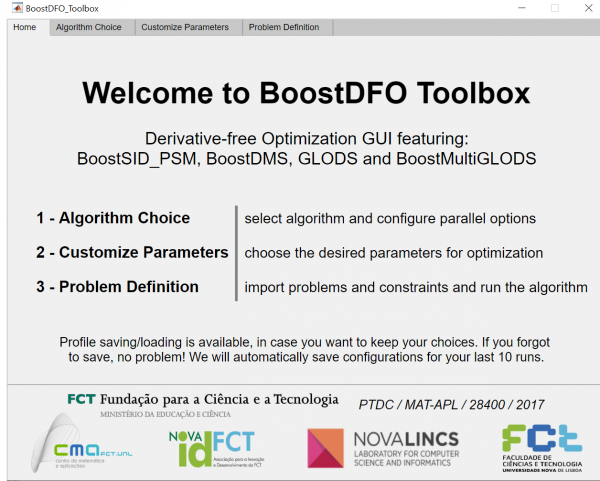Image resolution: width=600 pixels, height=481 pixels.
Task: Click the PTDC / MAT-APL / 28400 / 2017 text
Action: (451, 404)
